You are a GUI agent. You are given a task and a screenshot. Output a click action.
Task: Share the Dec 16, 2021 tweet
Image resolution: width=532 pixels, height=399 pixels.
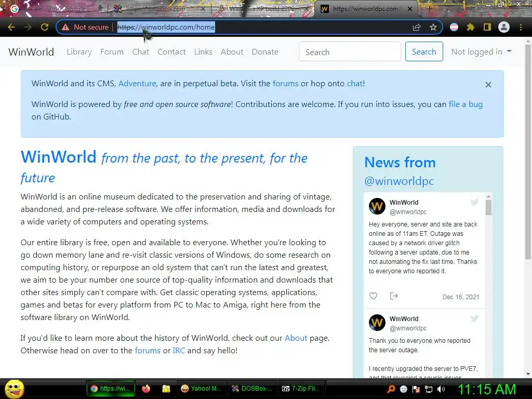(x=394, y=296)
